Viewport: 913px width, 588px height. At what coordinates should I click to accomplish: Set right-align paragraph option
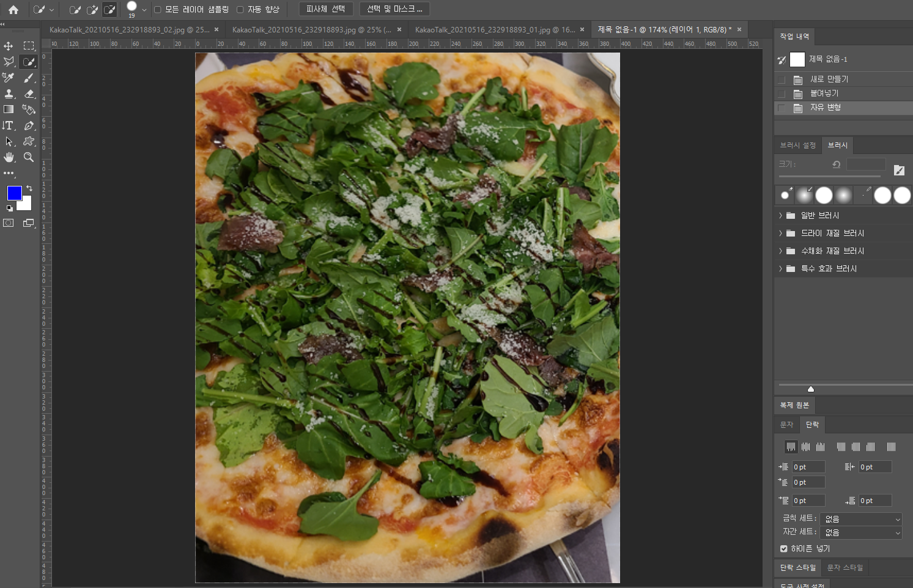821,447
